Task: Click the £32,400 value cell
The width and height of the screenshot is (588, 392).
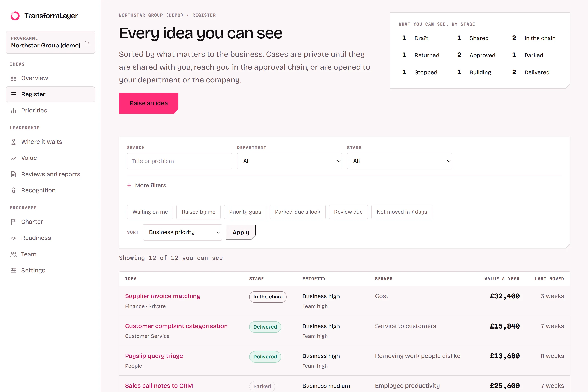Action: tap(504, 296)
